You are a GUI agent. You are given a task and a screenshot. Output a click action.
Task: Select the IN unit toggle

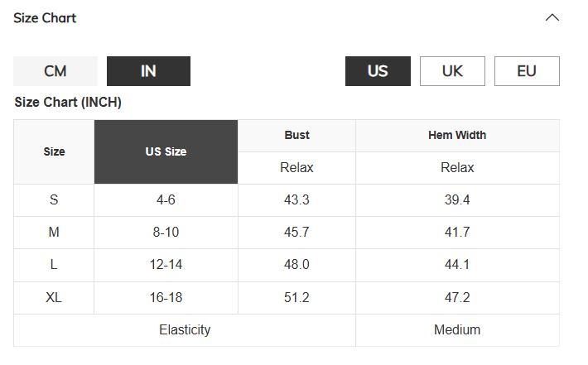(x=148, y=71)
